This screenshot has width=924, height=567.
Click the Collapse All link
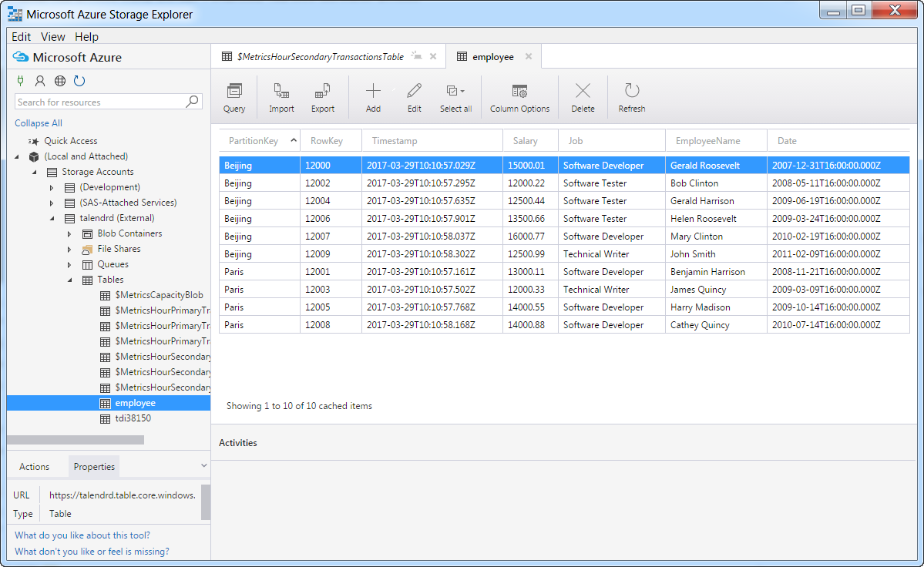coord(39,123)
